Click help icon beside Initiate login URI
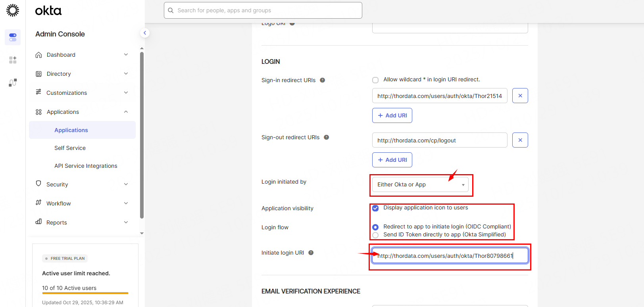The image size is (644, 307). (x=311, y=253)
